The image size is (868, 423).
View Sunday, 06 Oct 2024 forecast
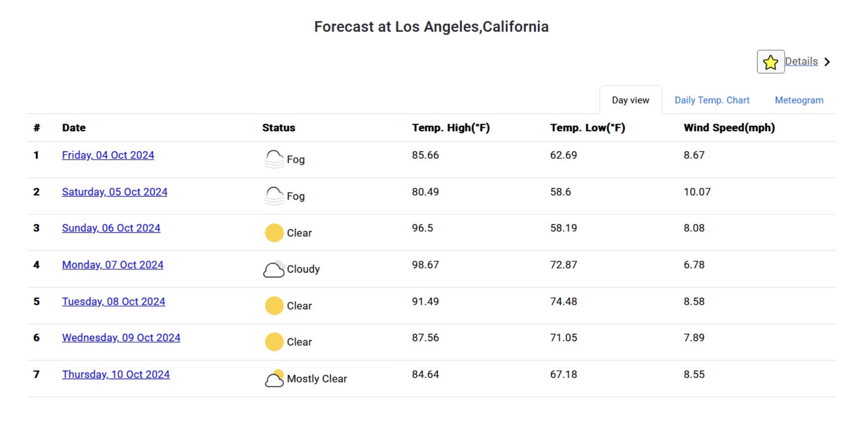(111, 228)
